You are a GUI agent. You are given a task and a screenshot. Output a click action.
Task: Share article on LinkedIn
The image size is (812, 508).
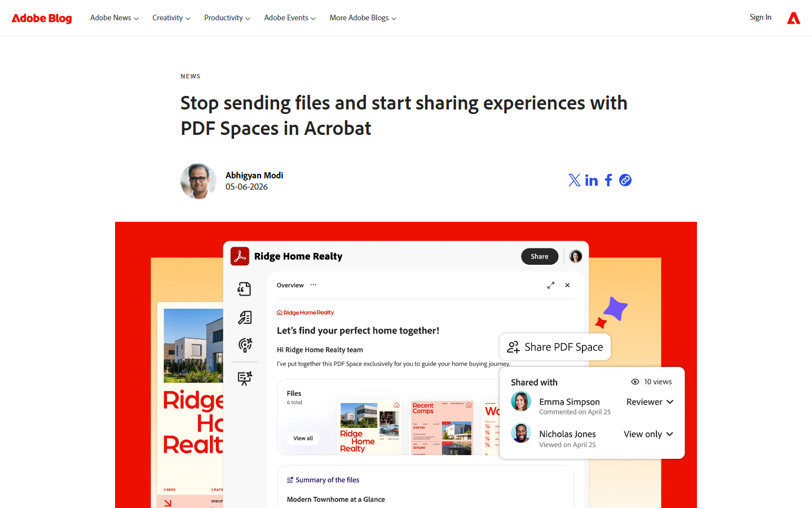click(x=592, y=180)
